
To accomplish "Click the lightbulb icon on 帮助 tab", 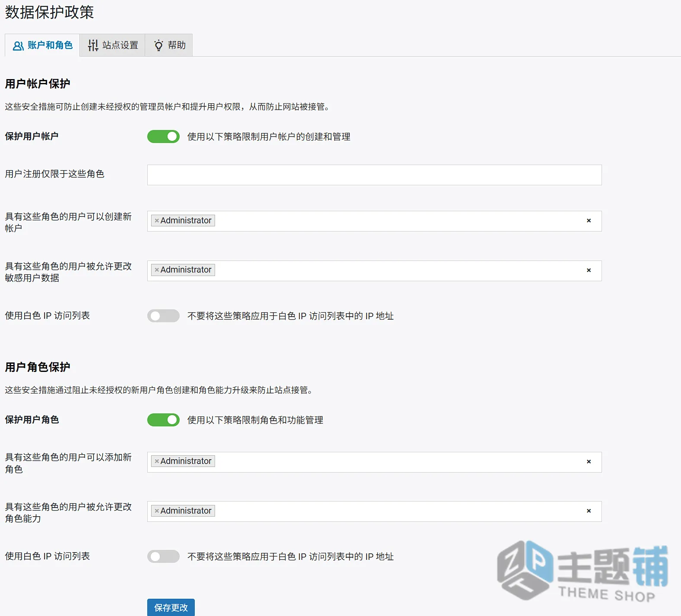I will click(x=158, y=45).
